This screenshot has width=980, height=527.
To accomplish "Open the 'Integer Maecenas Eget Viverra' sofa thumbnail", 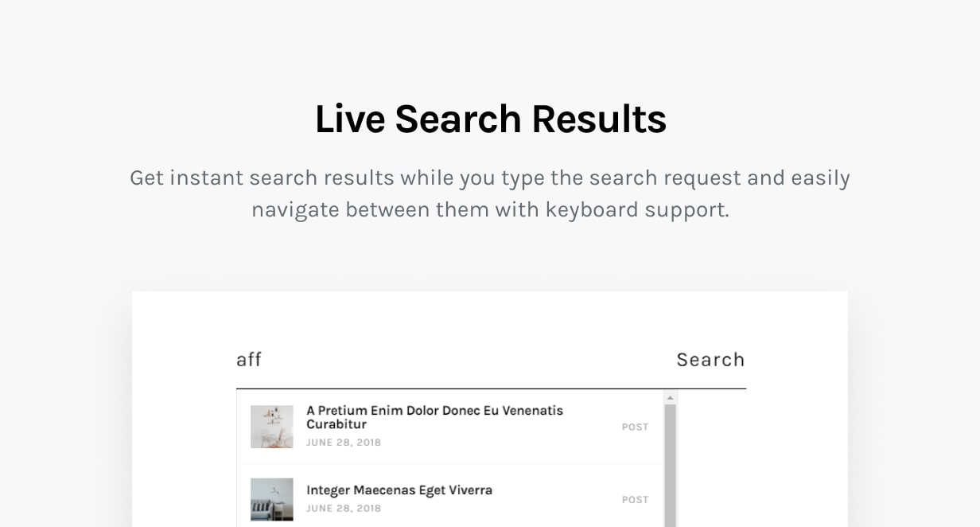I will click(272, 499).
